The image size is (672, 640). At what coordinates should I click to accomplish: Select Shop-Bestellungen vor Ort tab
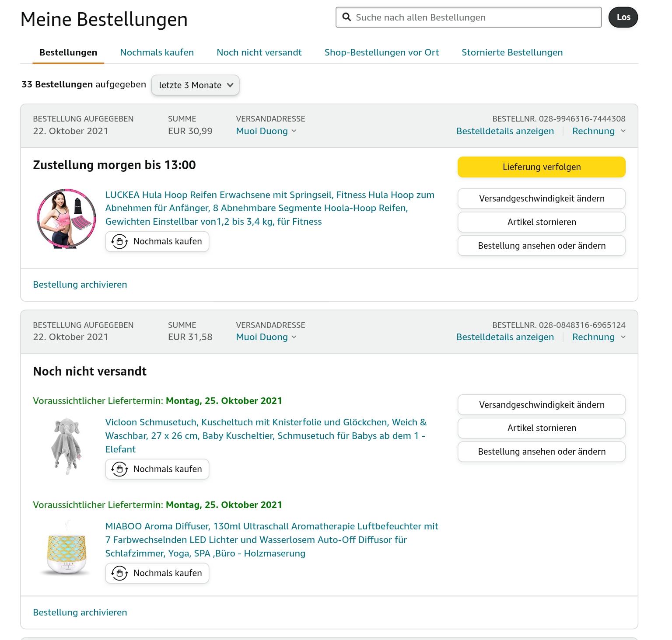(381, 52)
